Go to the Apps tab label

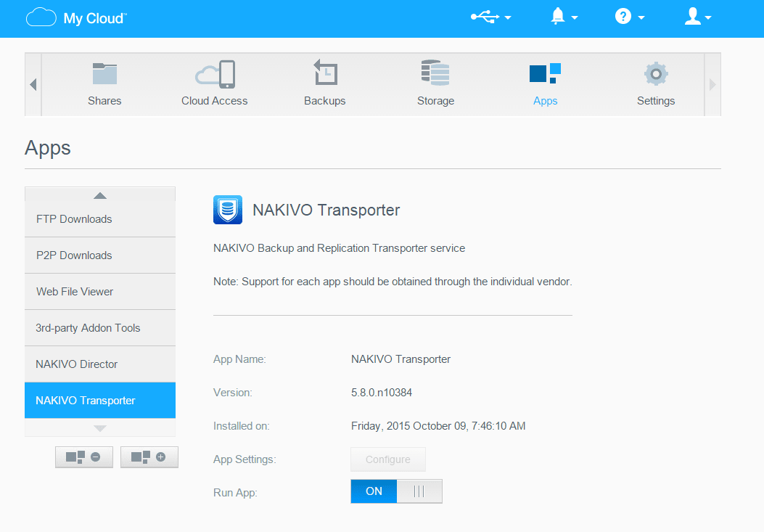point(545,101)
